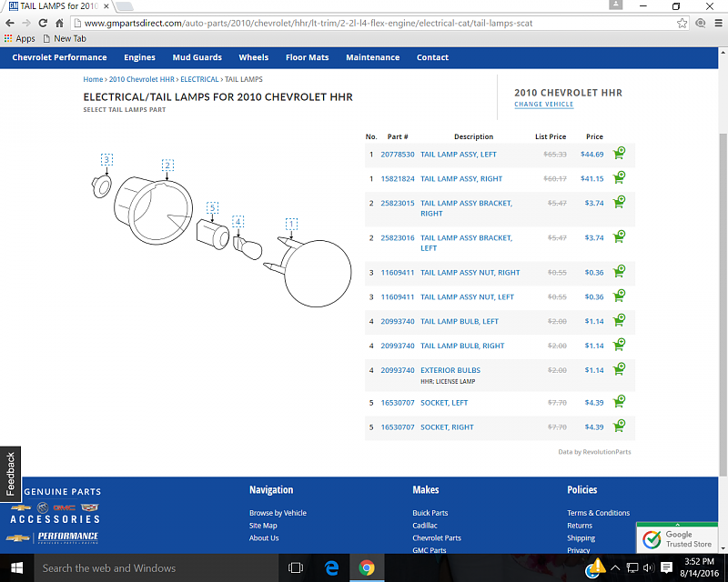Open Shipping policy link
The image size is (728, 582).
581,538
